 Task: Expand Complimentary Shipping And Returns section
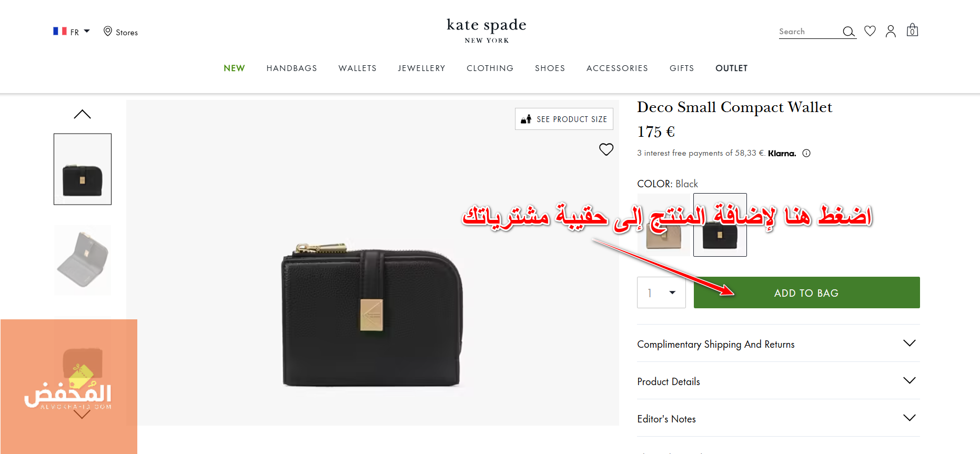coord(778,344)
